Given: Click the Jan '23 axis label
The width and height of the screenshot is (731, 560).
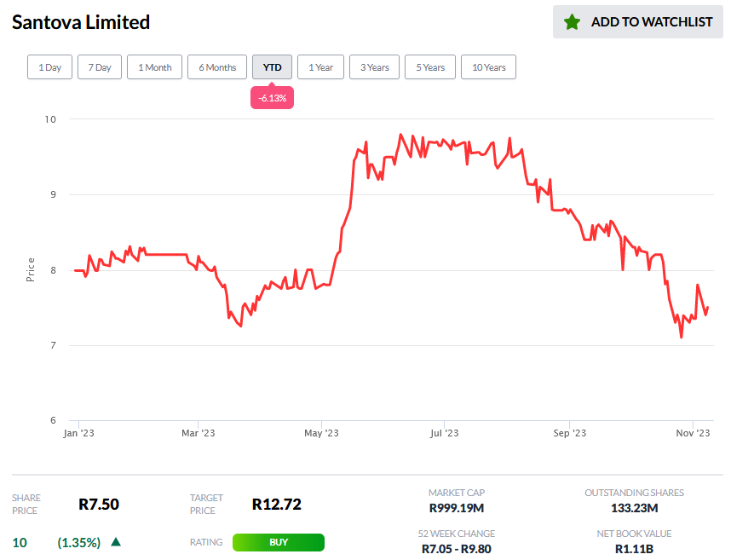Looking at the screenshot, I should (x=78, y=433).
